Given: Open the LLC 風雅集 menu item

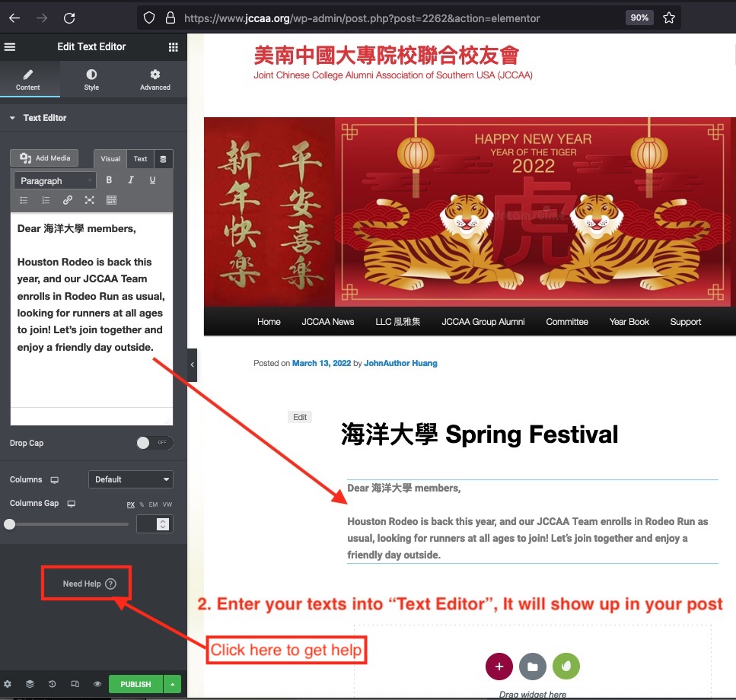Looking at the screenshot, I should point(397,322).
